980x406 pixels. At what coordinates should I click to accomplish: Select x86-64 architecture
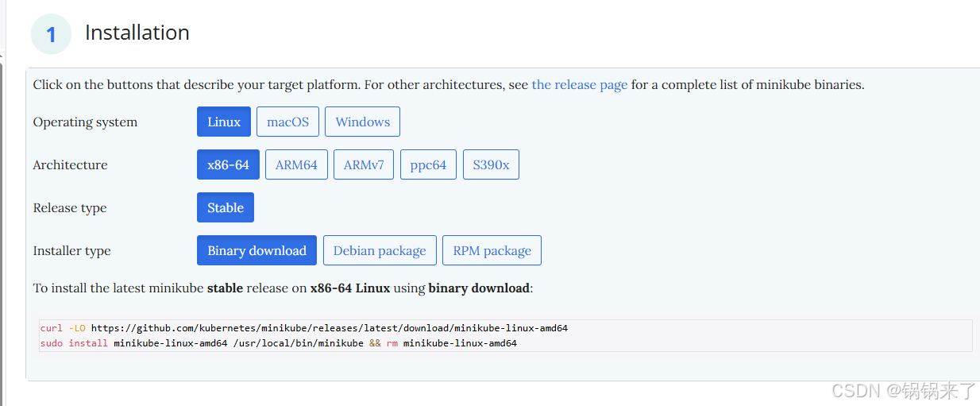pyautogui.click(x=228, y=164)
